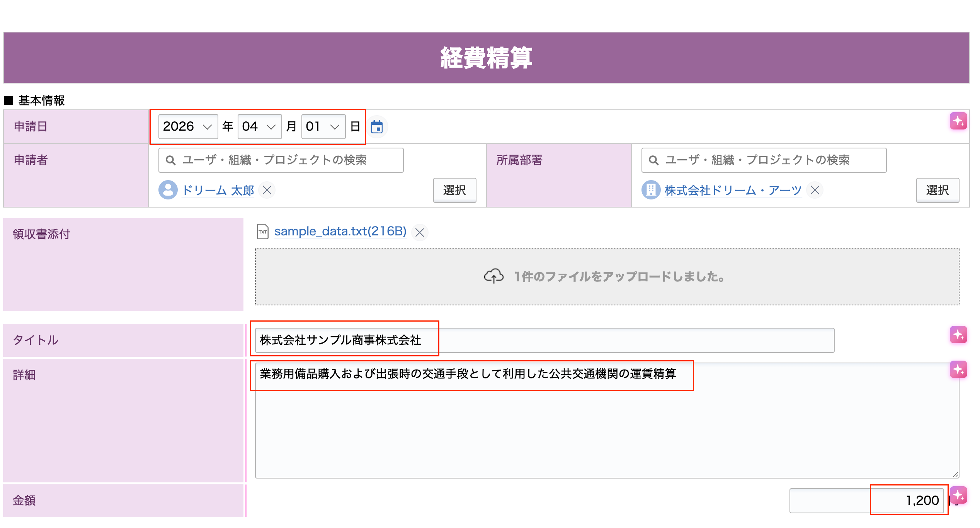Open the sample_data.txt attachment link
This screenshot has width=980, height=528.
point(340,231)
